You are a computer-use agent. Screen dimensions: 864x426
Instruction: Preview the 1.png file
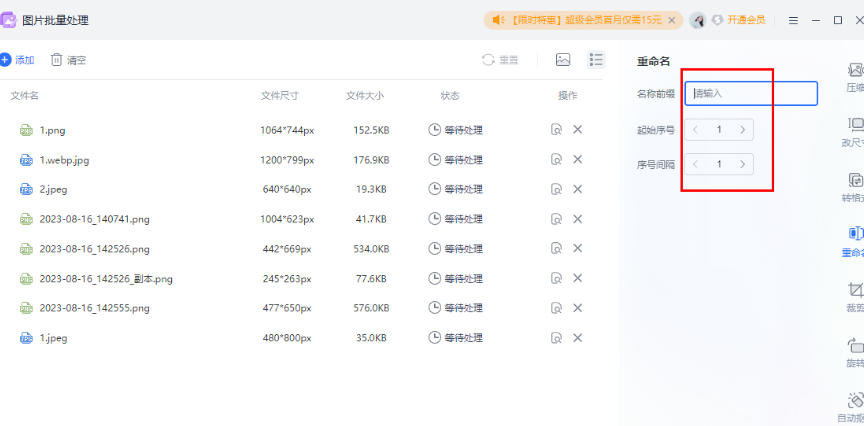pyautogui.click(x=556, y=129)
